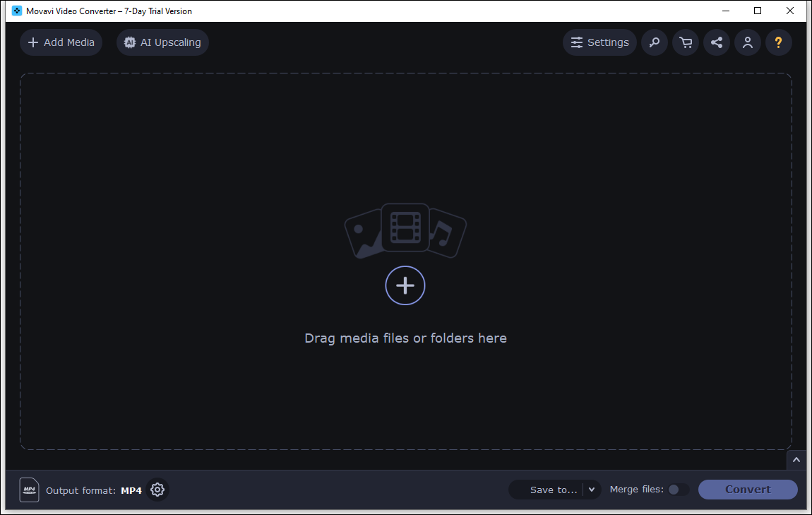This screenshot has height=515, width=812.
Task: Click the share icon
Action: point(717,42)
